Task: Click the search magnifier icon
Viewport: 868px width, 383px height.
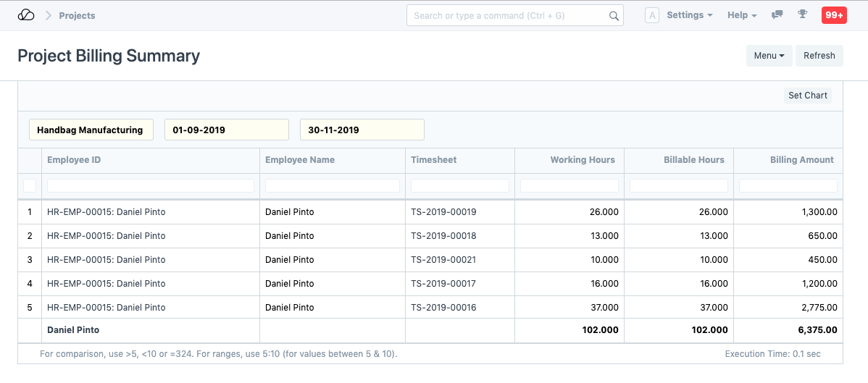Action: [x=614, y=16]
